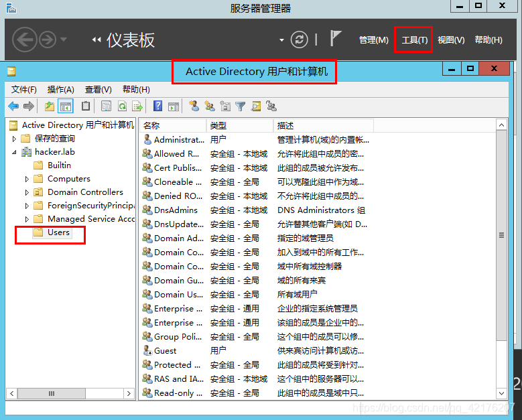Open the 管理(M) menu
Viewport: 522px width, 420px height.
pos(374,40)
